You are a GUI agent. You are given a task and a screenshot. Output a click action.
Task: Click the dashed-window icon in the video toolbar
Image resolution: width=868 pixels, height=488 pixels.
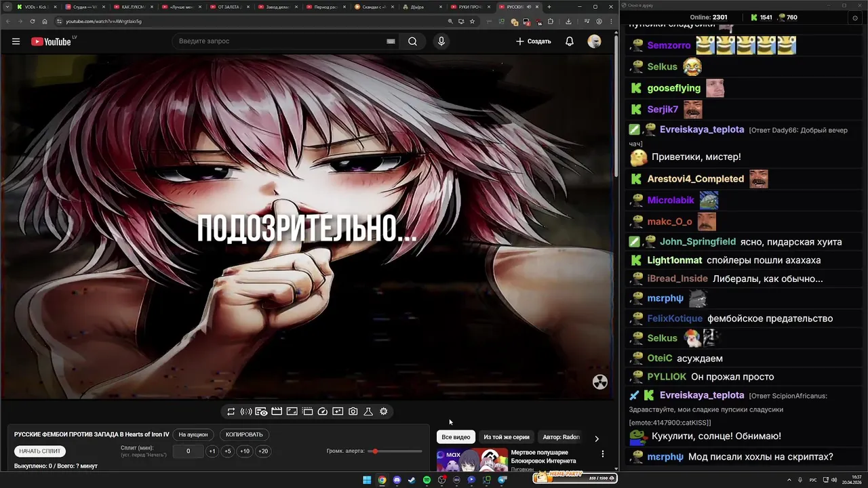click(307, 411)
